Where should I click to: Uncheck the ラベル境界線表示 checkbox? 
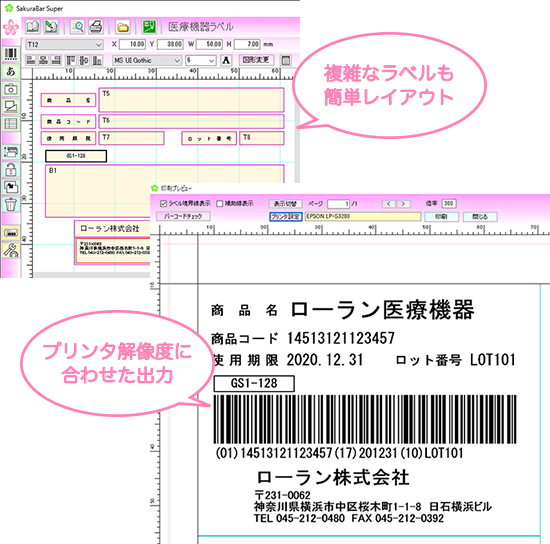[x=163, y=204]
